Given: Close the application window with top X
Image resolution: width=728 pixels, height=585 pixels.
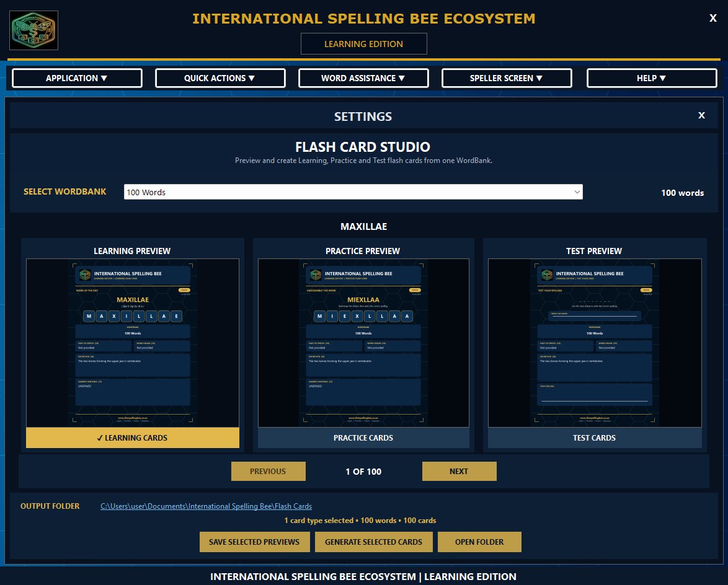Looking at the screenshot, I should (x=713, y=18).
